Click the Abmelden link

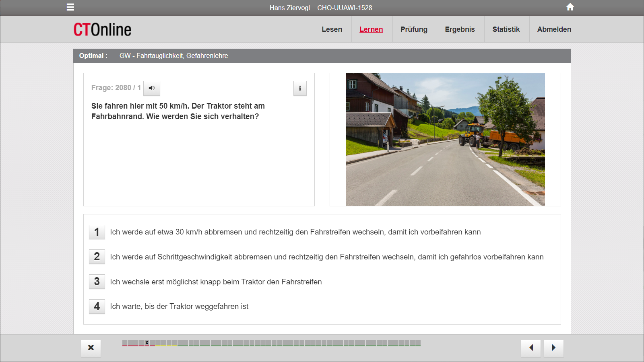(x=554, y=29)
